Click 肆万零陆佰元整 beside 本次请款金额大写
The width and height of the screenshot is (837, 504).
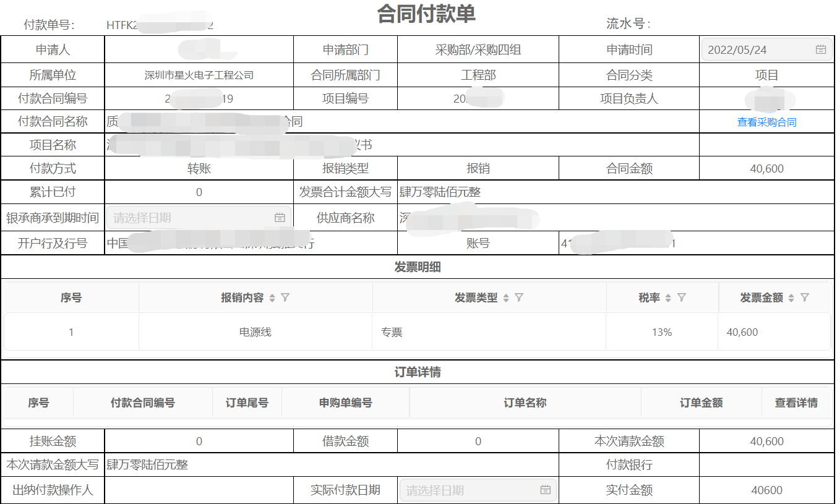point(147,464)
